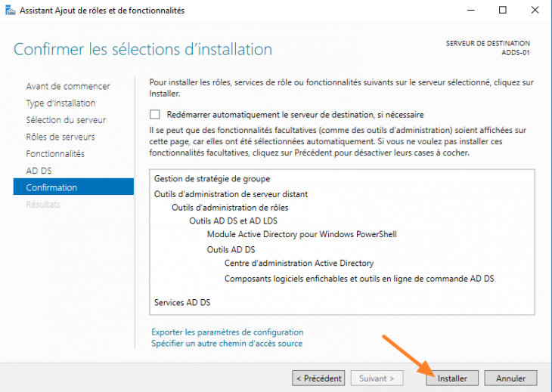This screenshot has width=552, height=392.
Task: Open the Fonctionnalités step
Action: pos(55,153)
